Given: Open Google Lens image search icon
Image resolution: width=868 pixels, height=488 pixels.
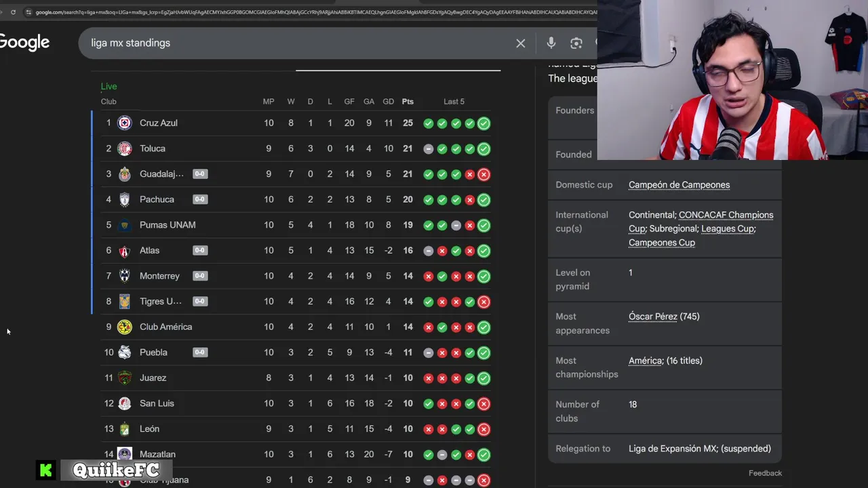Looking at the screenshot, I should (x=576, y=43).
